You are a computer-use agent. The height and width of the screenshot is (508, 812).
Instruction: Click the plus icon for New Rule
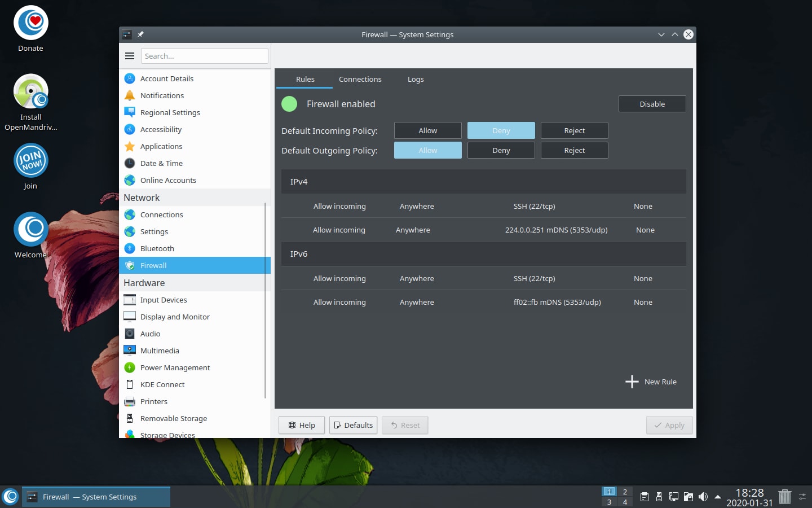point(632,382)
